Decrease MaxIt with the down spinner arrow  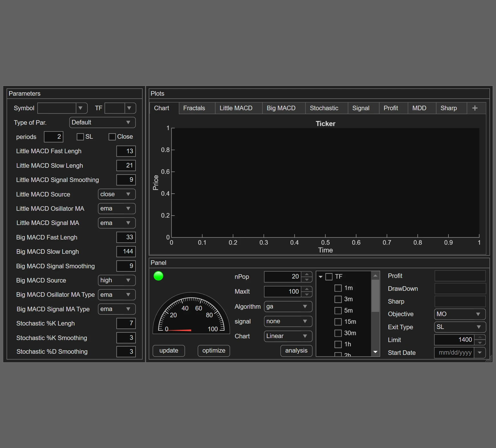point(307,294)
